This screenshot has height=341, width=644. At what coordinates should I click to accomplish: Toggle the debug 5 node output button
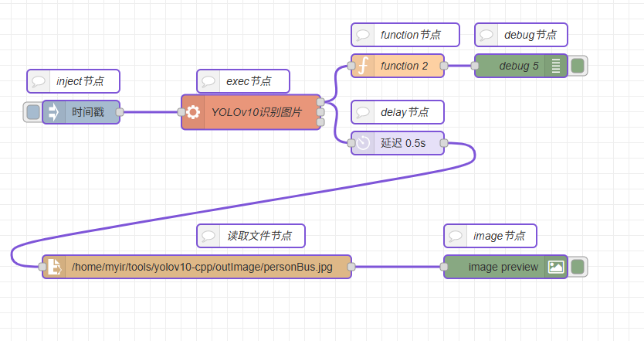[x=578, y=66]
